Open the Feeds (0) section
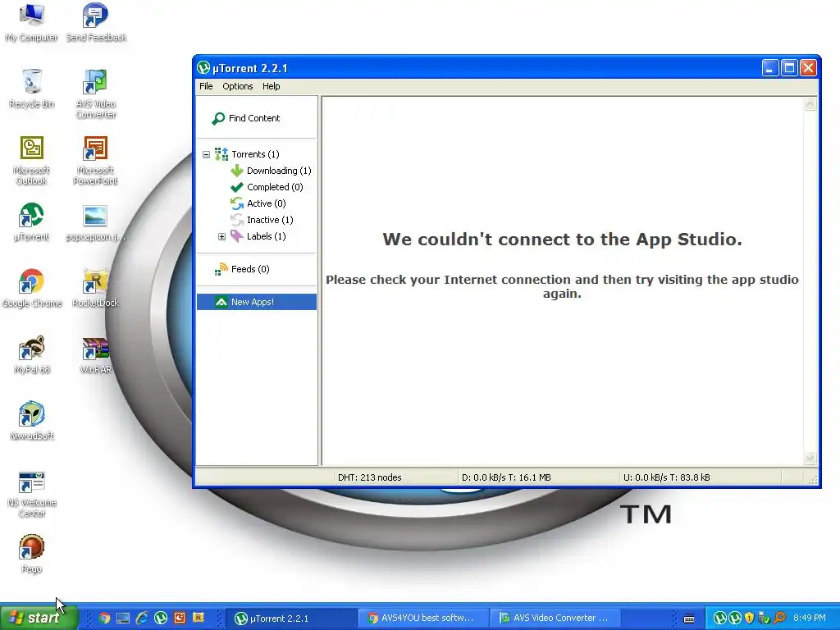This screenshot has height=630, width=840. point(242,269)
